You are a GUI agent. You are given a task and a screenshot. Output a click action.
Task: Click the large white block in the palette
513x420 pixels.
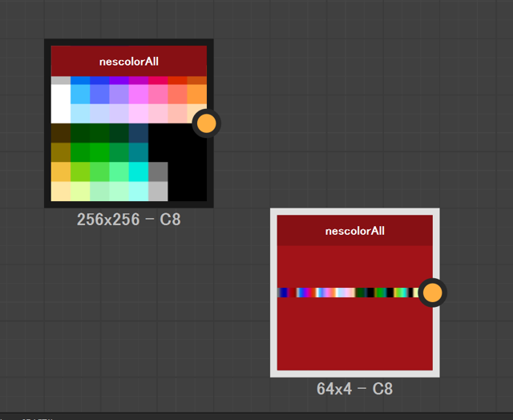(x=60, y=103)
